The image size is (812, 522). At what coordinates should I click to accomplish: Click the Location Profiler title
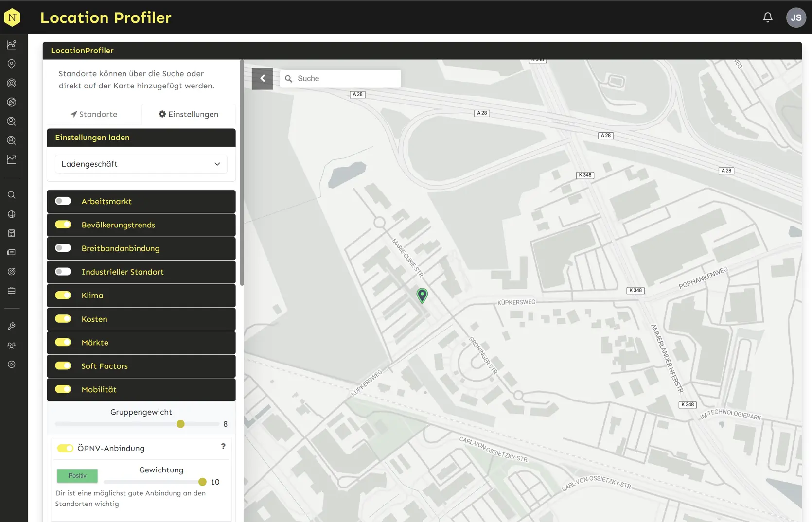click(106, 17)
